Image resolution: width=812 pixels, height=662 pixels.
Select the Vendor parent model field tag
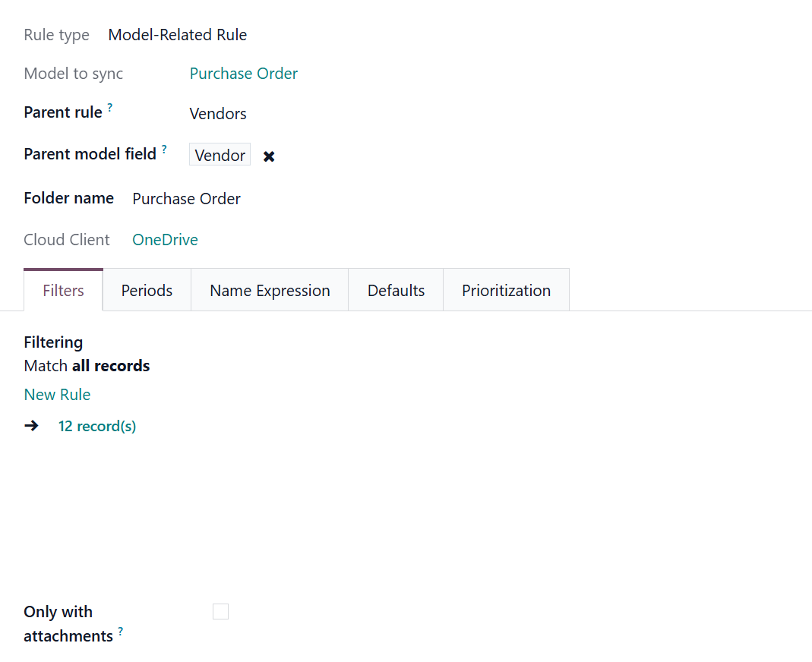[220, 155]
